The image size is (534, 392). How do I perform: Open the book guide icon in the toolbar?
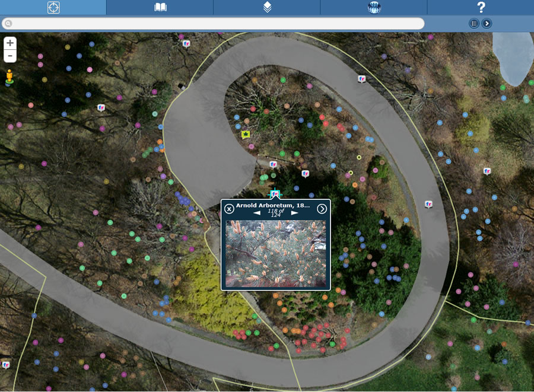pos(159,8)
